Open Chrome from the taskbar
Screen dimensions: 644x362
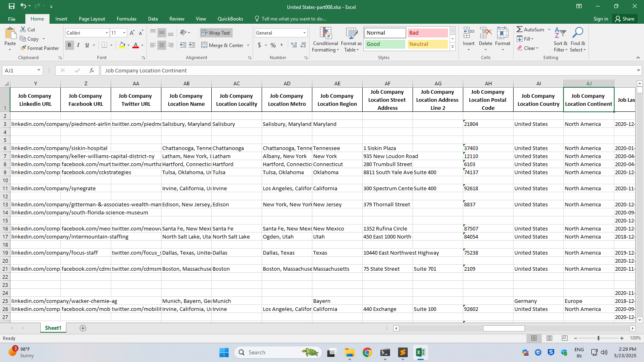click(x=367, y=353)
